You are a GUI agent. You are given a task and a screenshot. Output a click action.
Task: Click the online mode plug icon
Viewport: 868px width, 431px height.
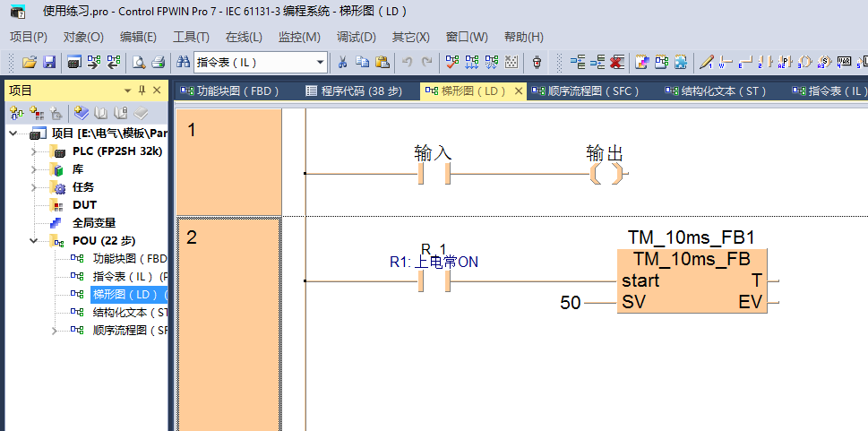537,62
